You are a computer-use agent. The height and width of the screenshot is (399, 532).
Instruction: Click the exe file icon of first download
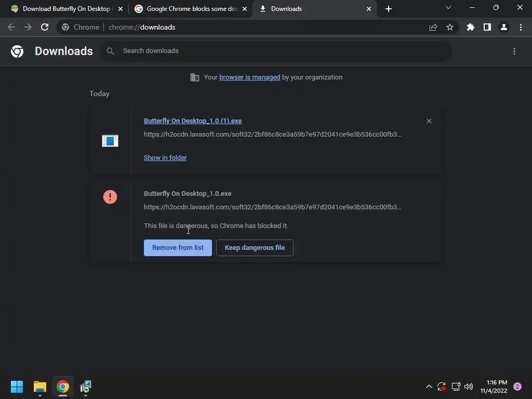point(110,140)
